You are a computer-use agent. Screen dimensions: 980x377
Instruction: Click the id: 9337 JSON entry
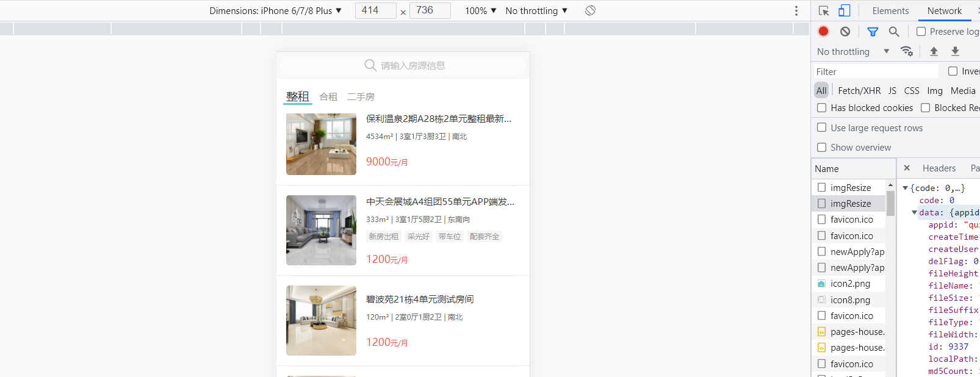[x=948, y=346]
